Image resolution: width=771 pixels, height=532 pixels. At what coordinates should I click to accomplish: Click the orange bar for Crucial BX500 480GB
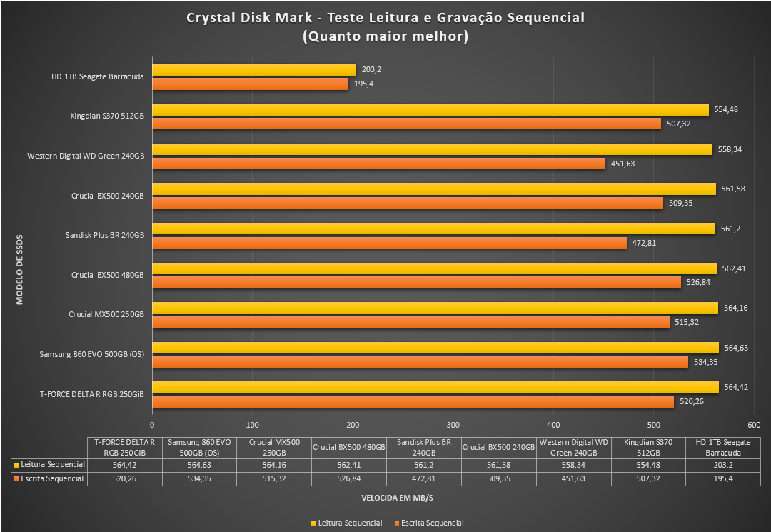(416, 282)
